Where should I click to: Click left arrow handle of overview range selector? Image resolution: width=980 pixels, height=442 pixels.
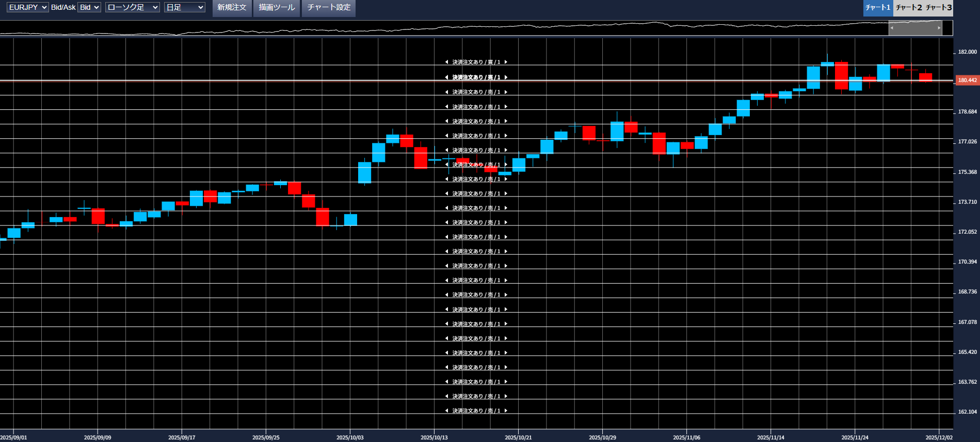[x=892, y=28]
